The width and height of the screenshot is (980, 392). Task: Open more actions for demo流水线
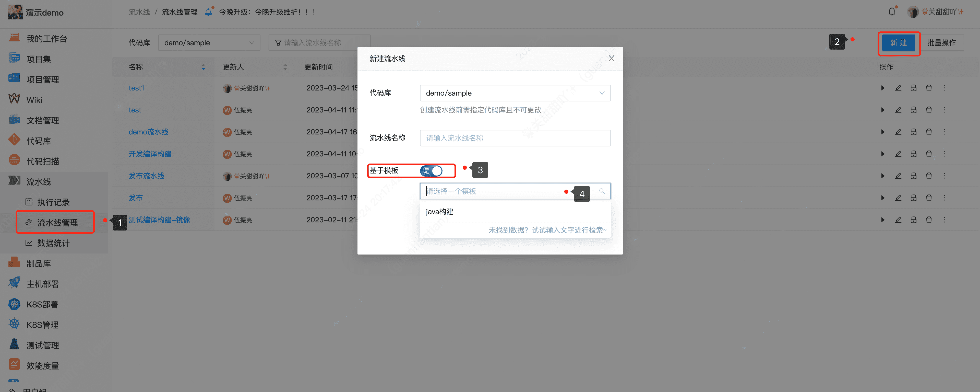[944, 132]
